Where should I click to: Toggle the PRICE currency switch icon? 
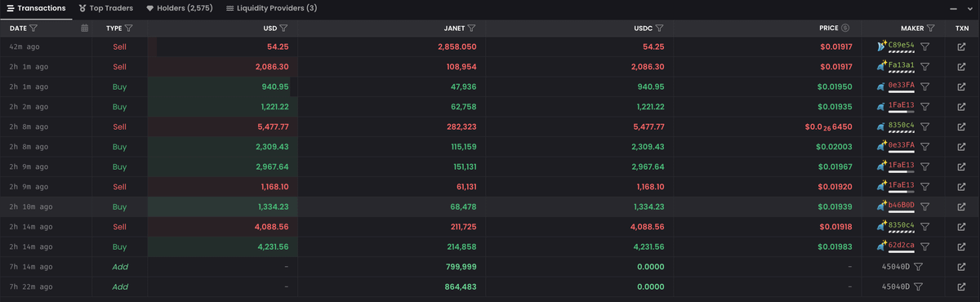(845, 28)
